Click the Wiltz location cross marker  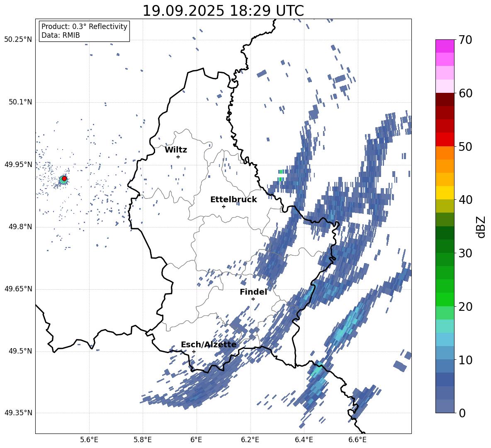click(x=178, y=157)
